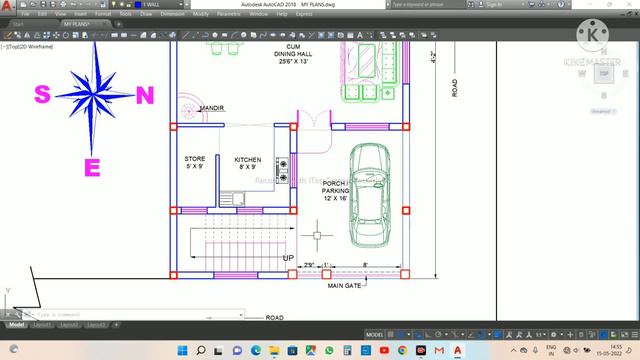Toggle layer on/off light bulb
This screenshot has height=360, width=640.
point(113,4)
